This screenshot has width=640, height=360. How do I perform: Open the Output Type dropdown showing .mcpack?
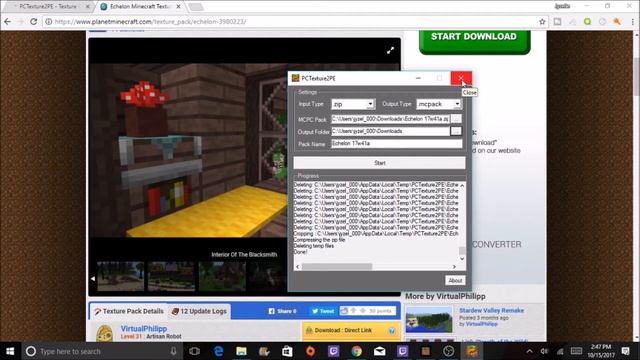click(x=439, y=104)
